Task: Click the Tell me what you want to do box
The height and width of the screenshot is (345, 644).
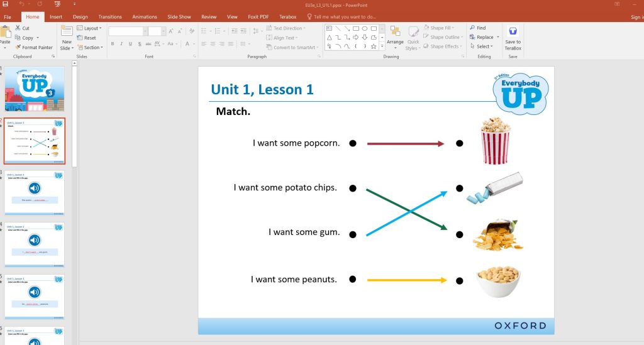Action: [x=341, y=17]
